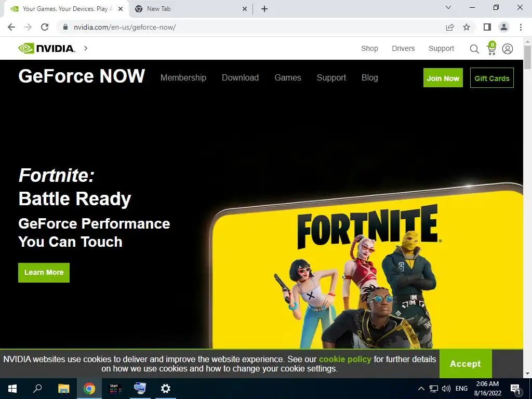Viewport: 532px width, 399px height.
Task: View site info via the lock icon
Action: [x=65, y=27]
